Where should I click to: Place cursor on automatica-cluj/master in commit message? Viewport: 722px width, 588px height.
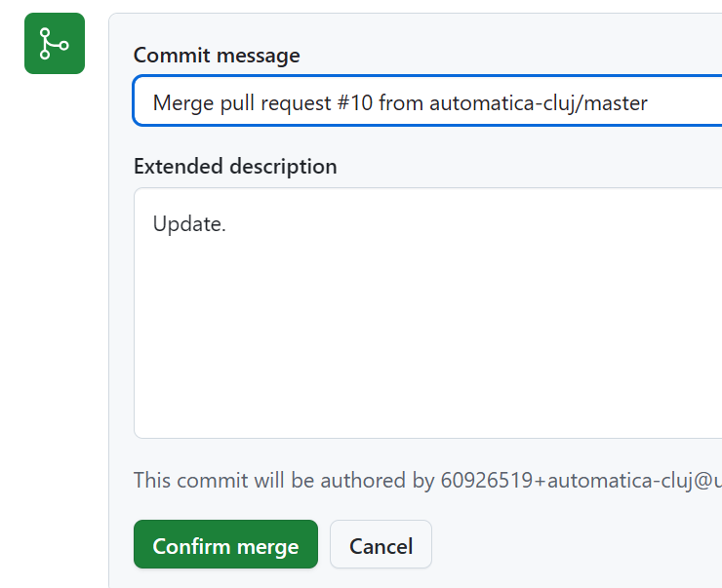click(539, 103)
